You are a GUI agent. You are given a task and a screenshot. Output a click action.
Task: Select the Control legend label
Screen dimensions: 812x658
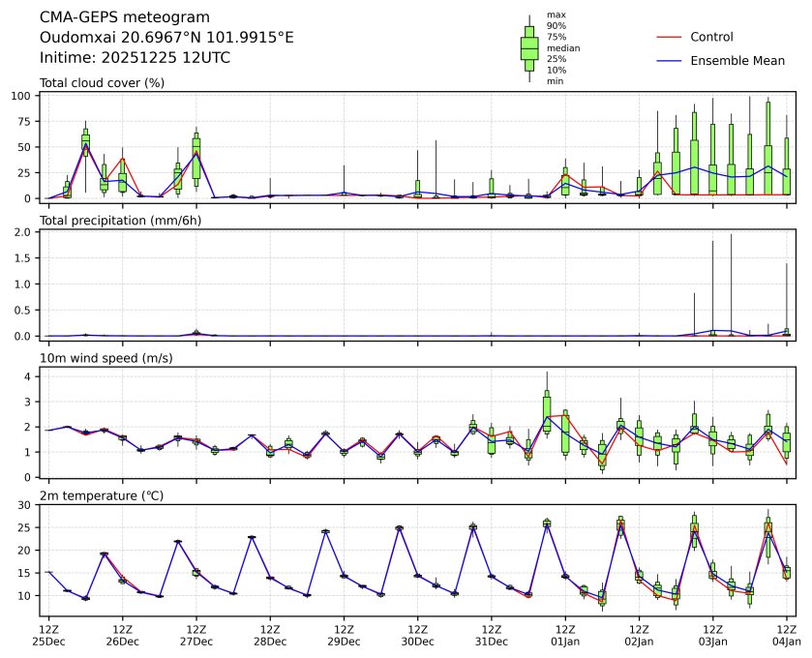coord(711,37)
